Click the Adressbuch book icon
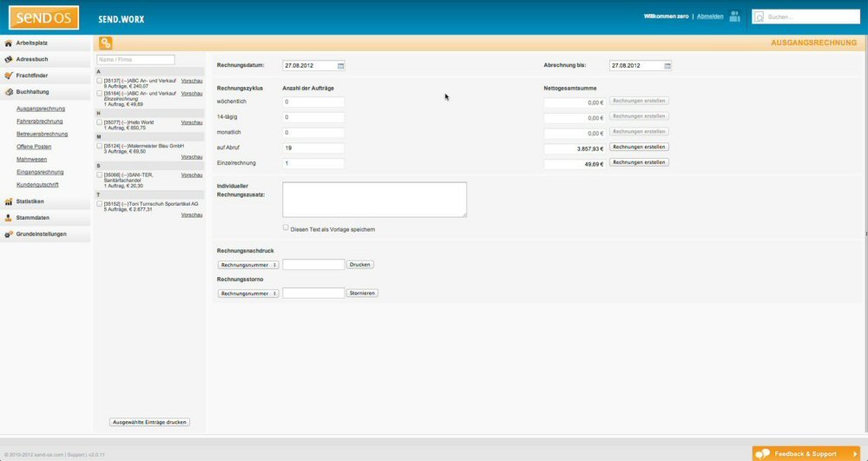Image resolution: width=868 pixels, height=461 pixels. (x=8, y=59)
